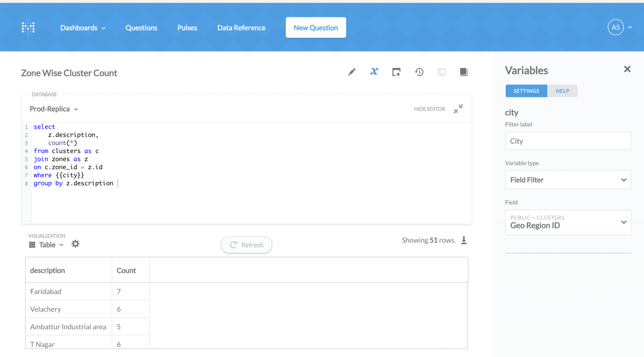Edit question with pencil icon
Screen dimensions: 644x357
click(x=352, y=72)
